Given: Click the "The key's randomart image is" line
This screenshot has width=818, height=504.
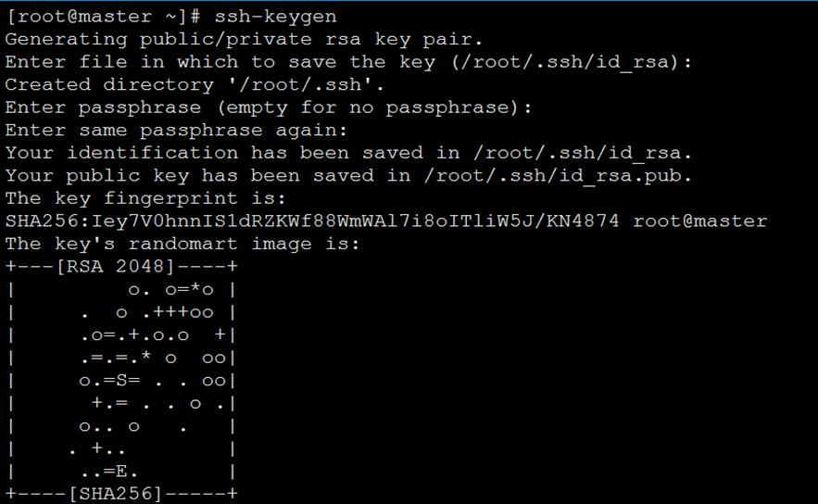Looking at the screenshot, I should [x=182, y=245].
